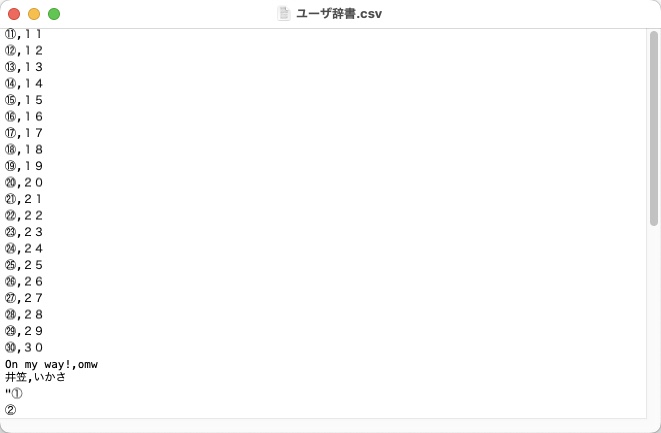661x433 pixels.
Task: Click the text line '⑪,１１'
Action: tap(24, 34)
